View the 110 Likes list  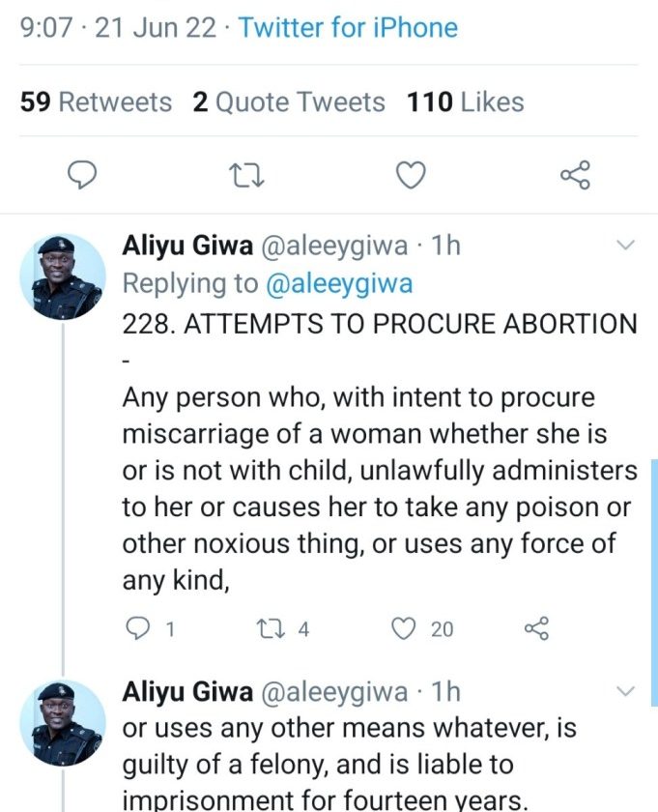tap(466, 102)
